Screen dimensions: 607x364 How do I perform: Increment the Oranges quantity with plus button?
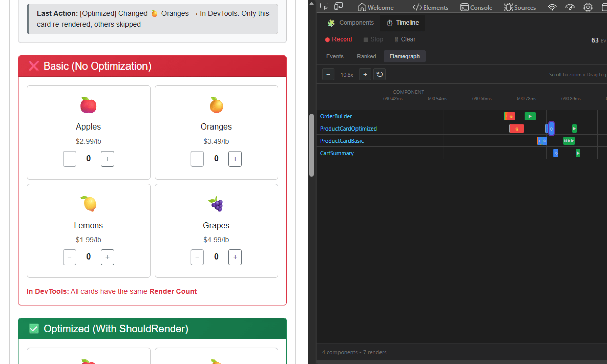(x=235, y=159)
